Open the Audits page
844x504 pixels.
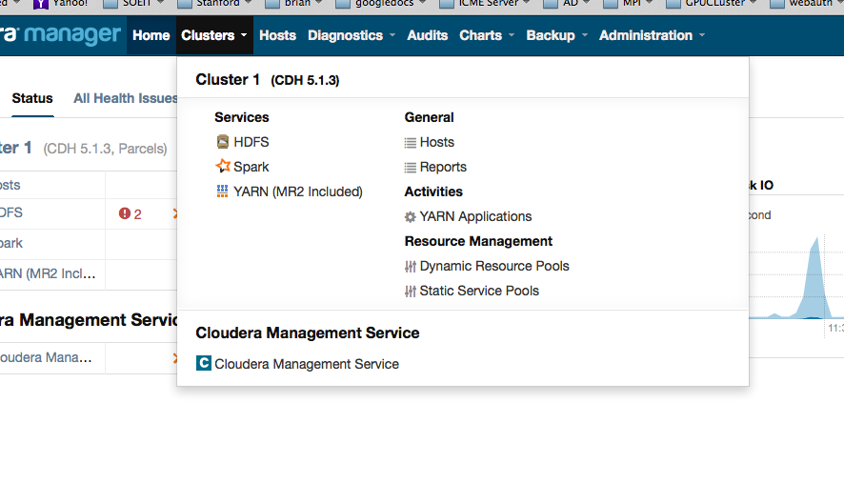click(428, 35)
